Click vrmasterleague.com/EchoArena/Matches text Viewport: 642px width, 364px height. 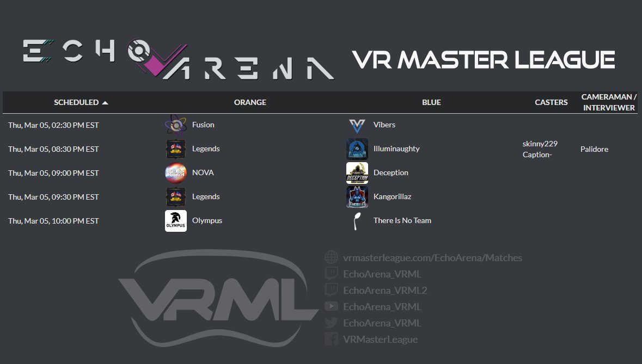(x=432, y=258)
